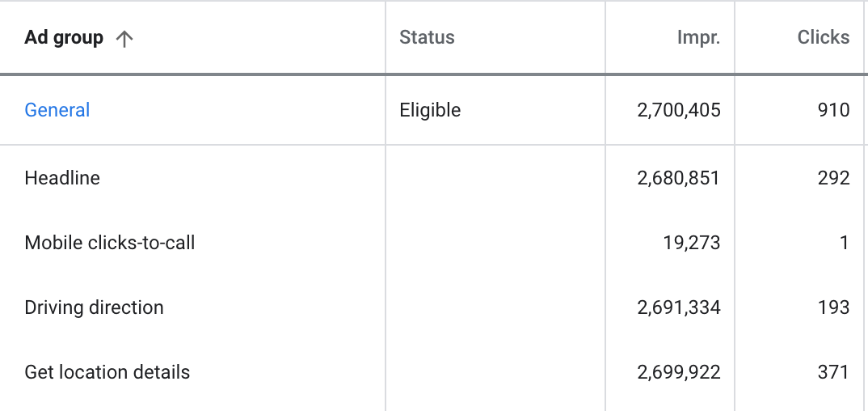The image size is (868, 411).
Task: Select the Driving direction row label
Action: (x=94, y=307)
